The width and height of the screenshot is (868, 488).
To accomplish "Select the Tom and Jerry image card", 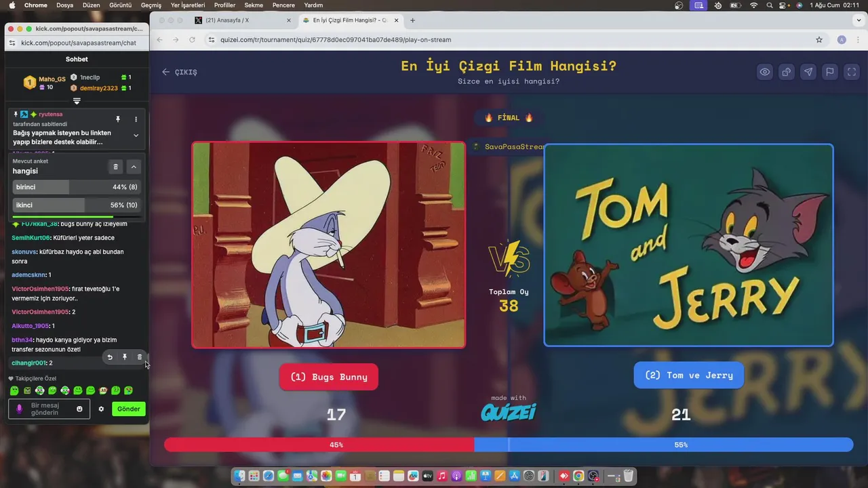I will [689, 245].
